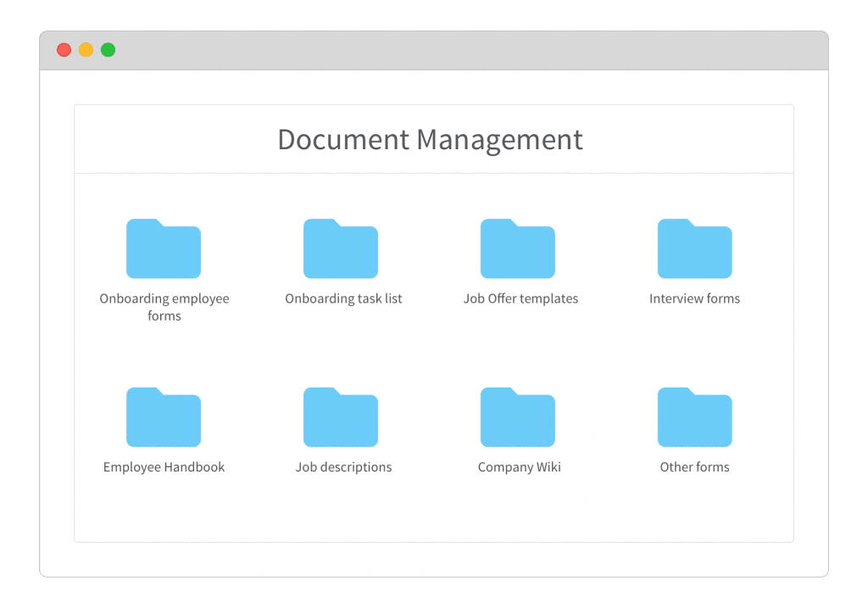Click the 'Other forms' text label
The image size is (868, 608).
tap(694, 467)
